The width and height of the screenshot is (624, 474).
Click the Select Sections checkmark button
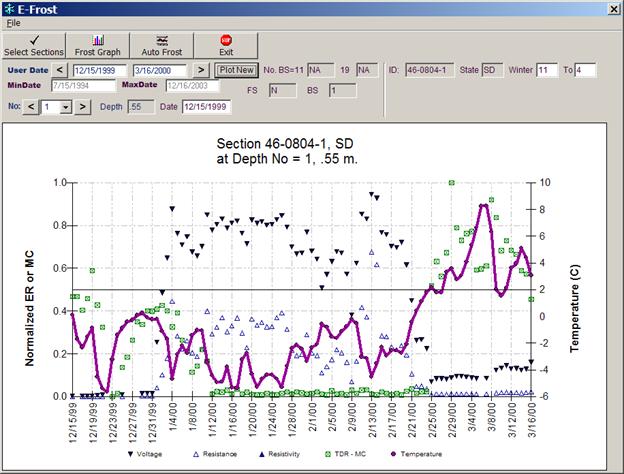click(x=34, y=46)
